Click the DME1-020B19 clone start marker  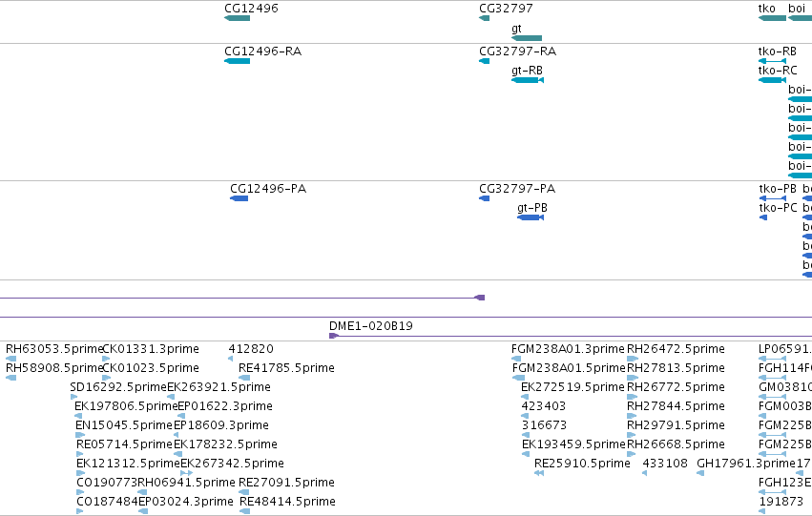334,336
